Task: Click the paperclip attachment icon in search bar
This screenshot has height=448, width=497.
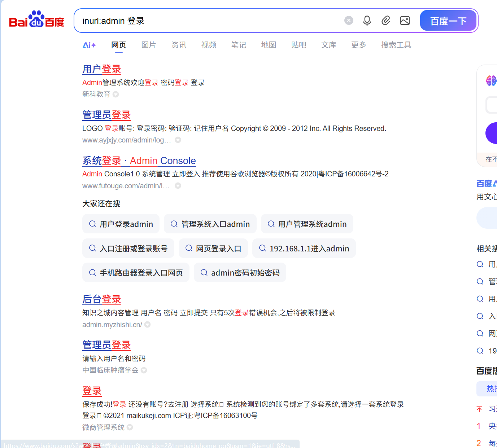Action: pos(385,21)
